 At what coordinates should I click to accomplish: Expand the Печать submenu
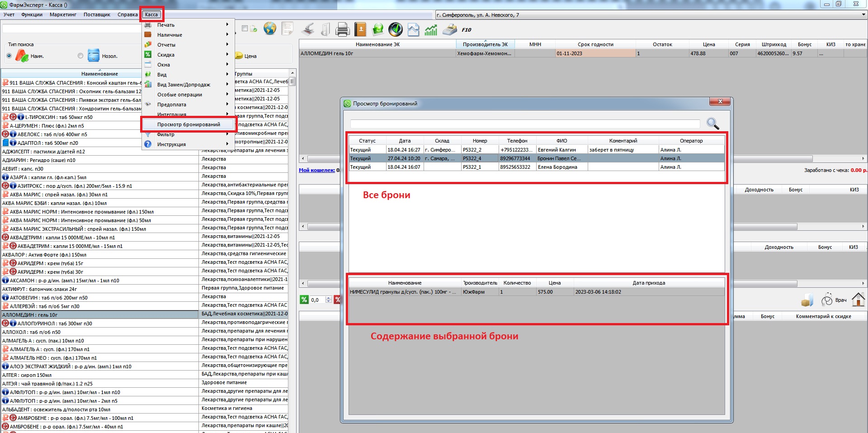pos(166,25)
